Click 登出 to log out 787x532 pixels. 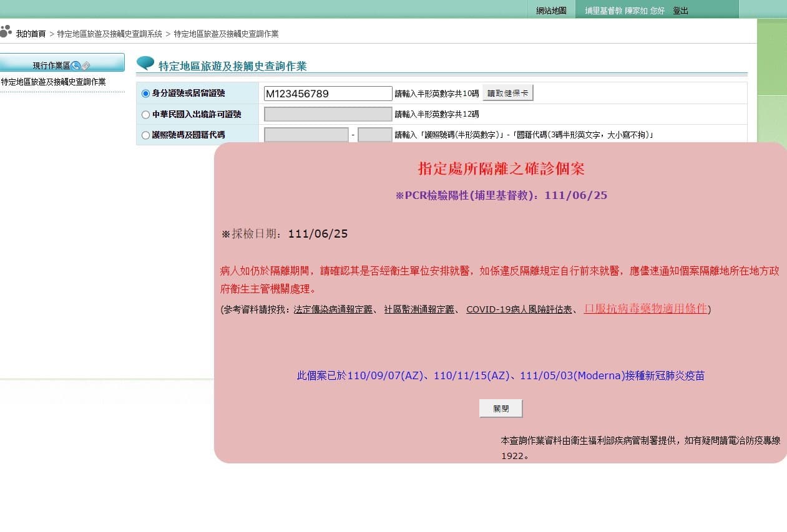coord(680,11)
